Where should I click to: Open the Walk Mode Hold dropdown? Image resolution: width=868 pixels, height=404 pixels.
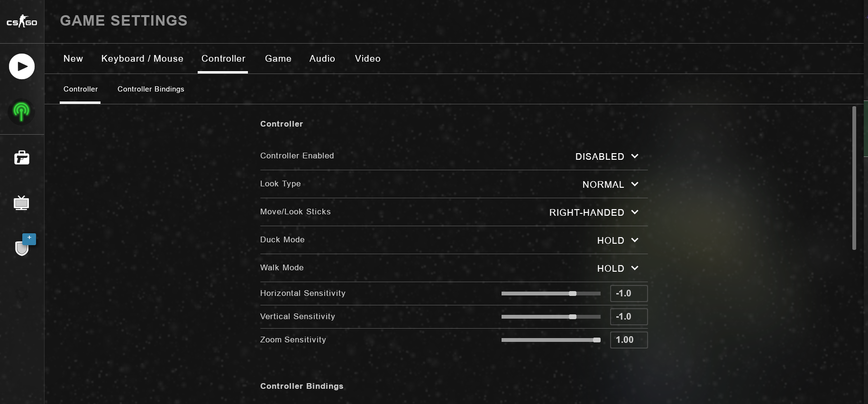pyautogui.click(x=618, y=268)
